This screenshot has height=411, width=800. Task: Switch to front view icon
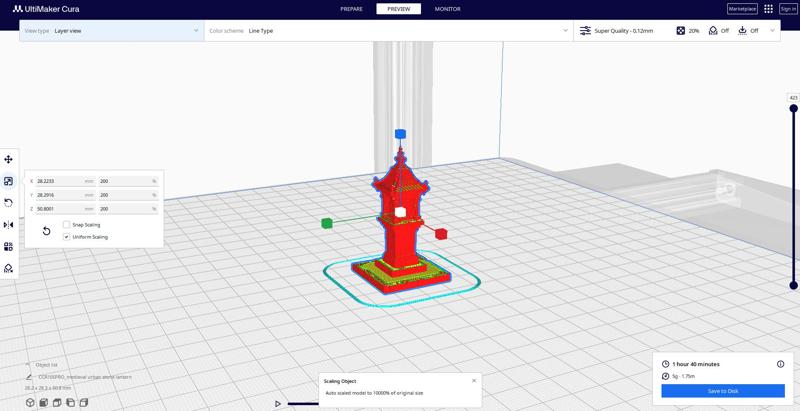coord(44,403)
